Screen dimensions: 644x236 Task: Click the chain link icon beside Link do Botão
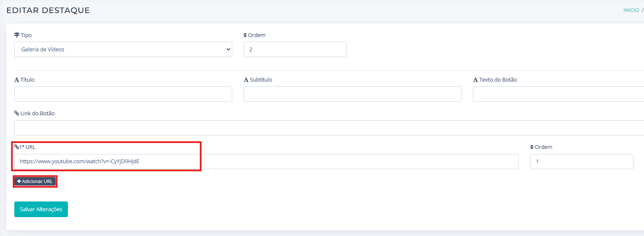[x=16, y=114]
